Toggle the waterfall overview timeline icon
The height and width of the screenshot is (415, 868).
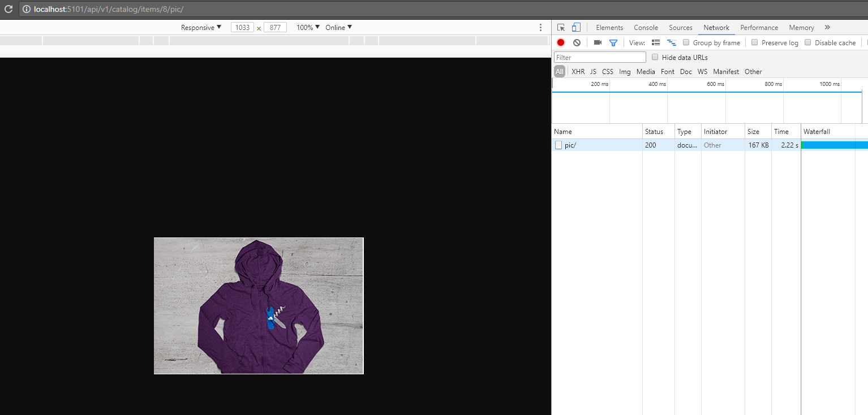coord(671,42)
